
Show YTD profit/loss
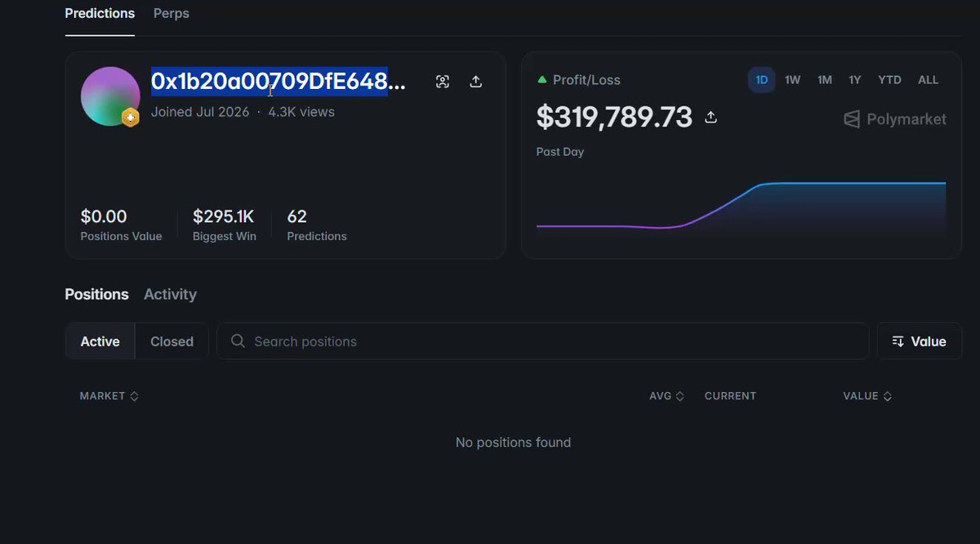(x=889, y=80)
